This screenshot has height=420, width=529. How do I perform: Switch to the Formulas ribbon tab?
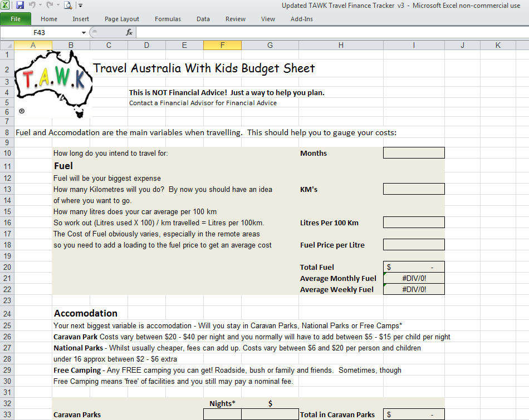point(168,19)
